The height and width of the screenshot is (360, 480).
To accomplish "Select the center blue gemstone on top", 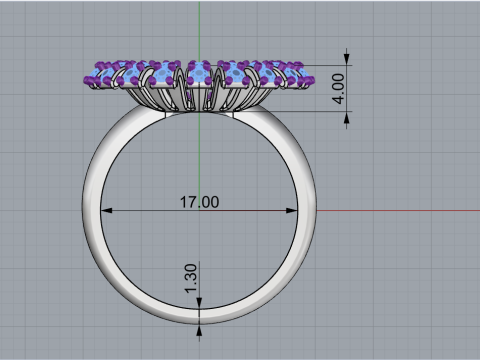I will (199, 72).
